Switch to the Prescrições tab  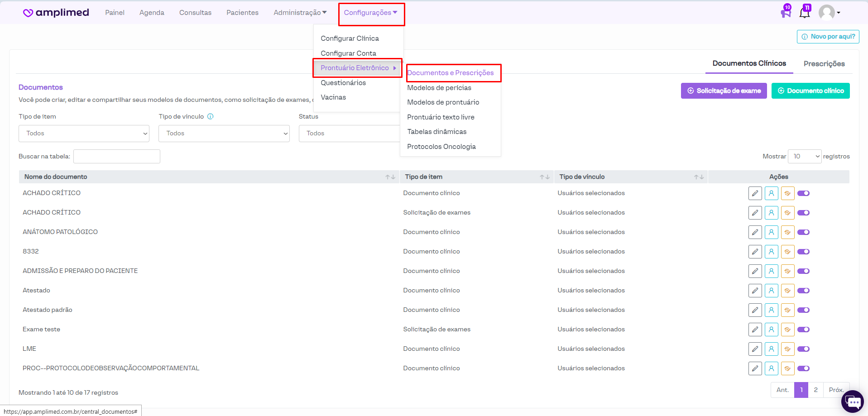(824, 64)
